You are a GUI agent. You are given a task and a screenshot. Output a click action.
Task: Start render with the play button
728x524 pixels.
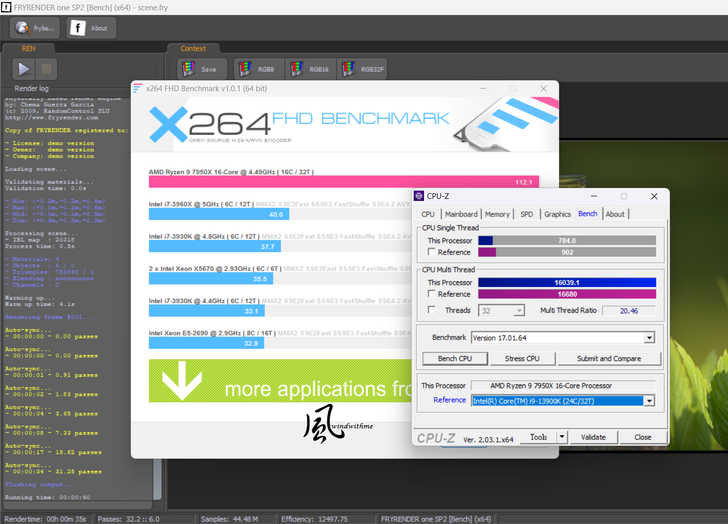(24, 69)
